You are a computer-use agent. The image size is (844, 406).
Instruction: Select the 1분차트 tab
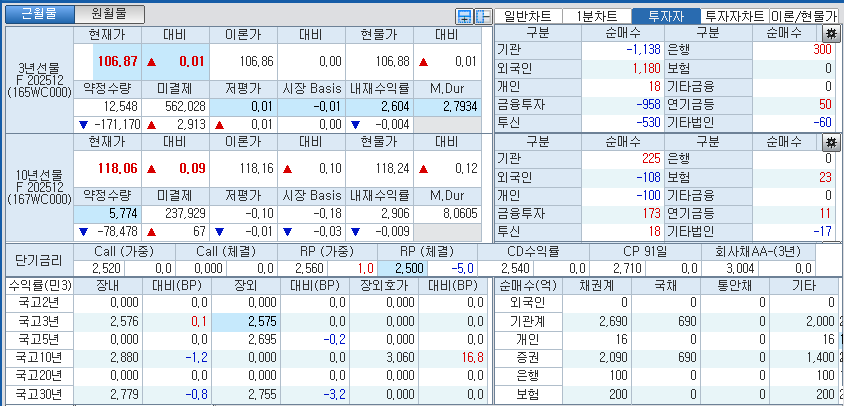coord(596,15)
